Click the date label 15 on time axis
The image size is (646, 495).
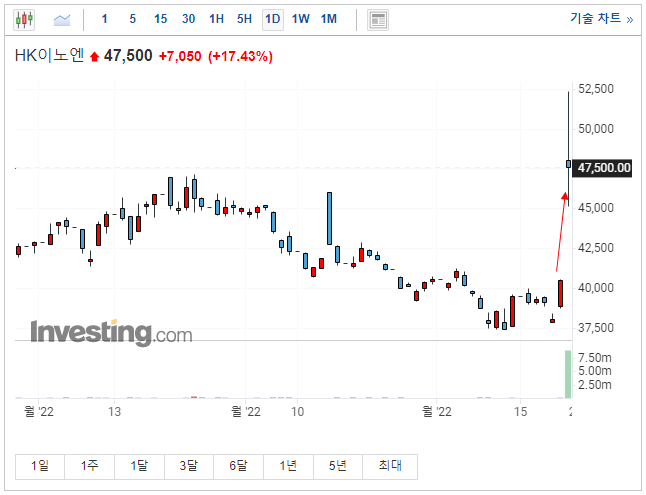(x=521, y=411)
